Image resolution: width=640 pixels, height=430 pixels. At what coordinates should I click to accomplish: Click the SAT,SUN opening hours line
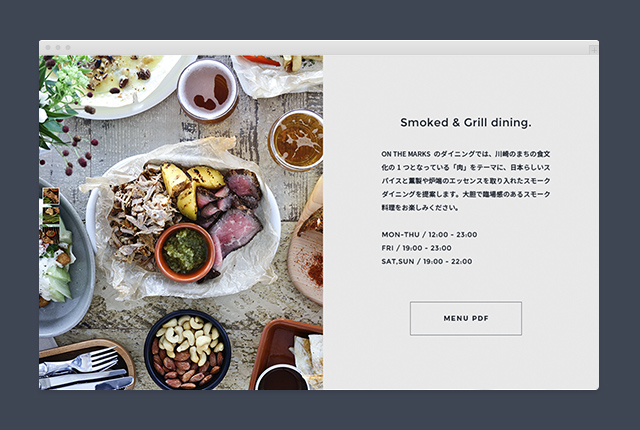coord(427,262)
